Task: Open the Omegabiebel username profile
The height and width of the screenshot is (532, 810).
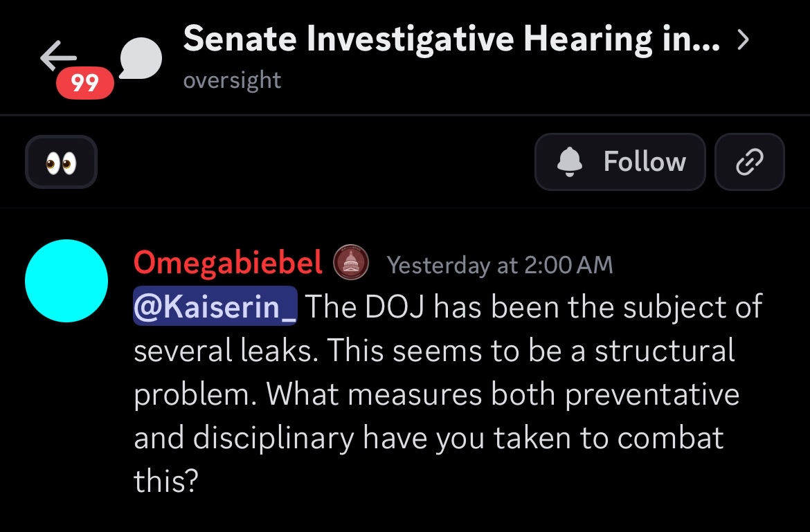Action: pyautogui.click(x=228, y=263)
